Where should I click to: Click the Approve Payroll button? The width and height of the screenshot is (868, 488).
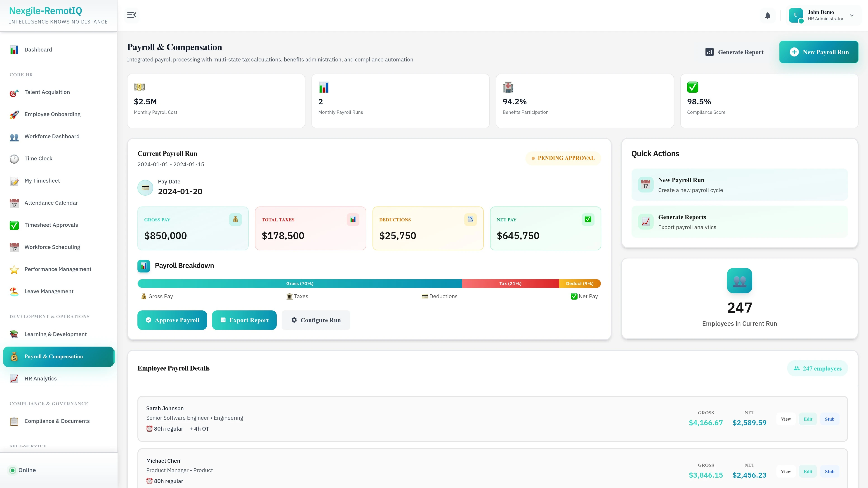click(x=172, y=320)
